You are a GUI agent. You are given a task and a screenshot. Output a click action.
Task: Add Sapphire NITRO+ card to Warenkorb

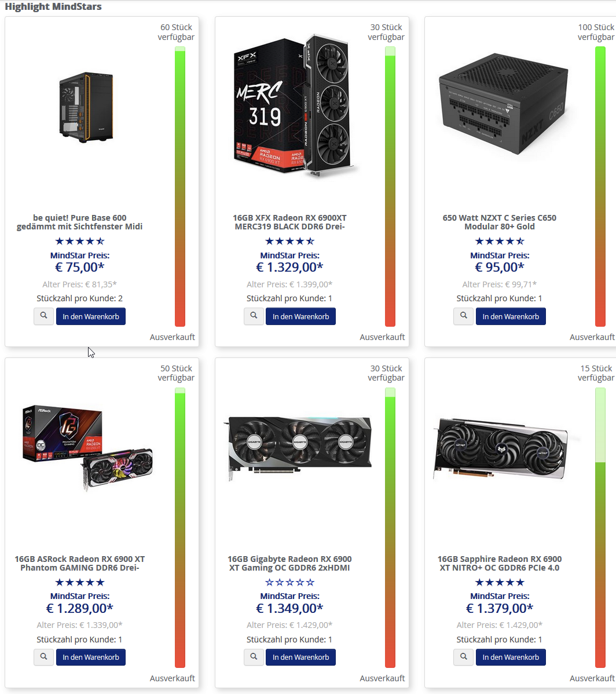pos(511,658)
